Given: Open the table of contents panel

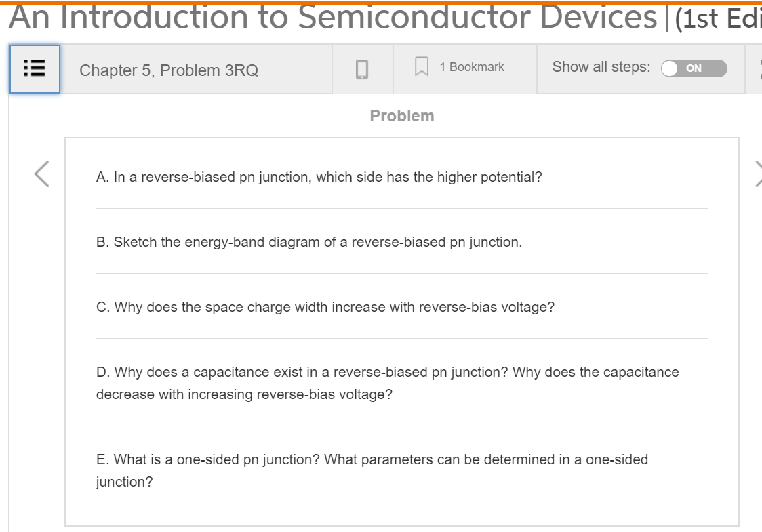Looking at the screenshot, I should [35, 68].
